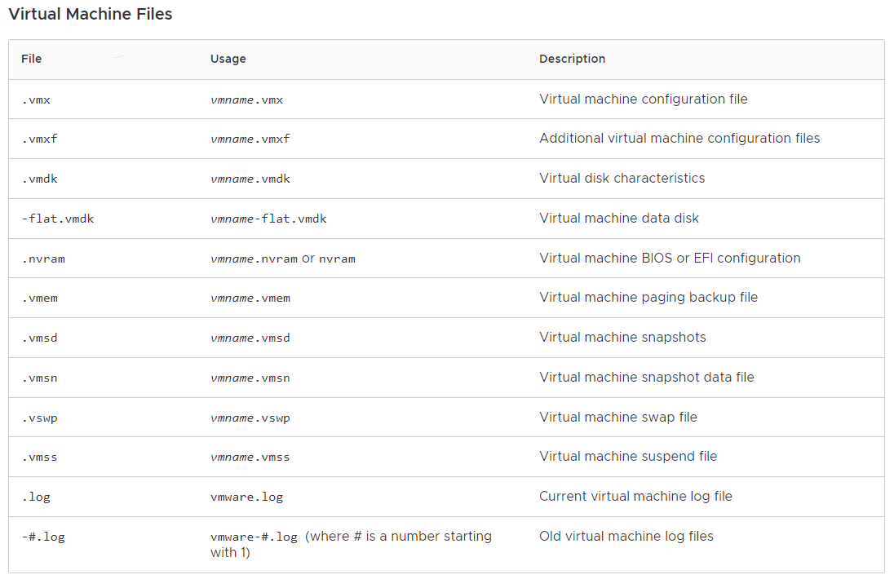Select the -#.log file cell
Image resolution: width=894 pixels, height=588 pixels.
click(x=42, y=537)
